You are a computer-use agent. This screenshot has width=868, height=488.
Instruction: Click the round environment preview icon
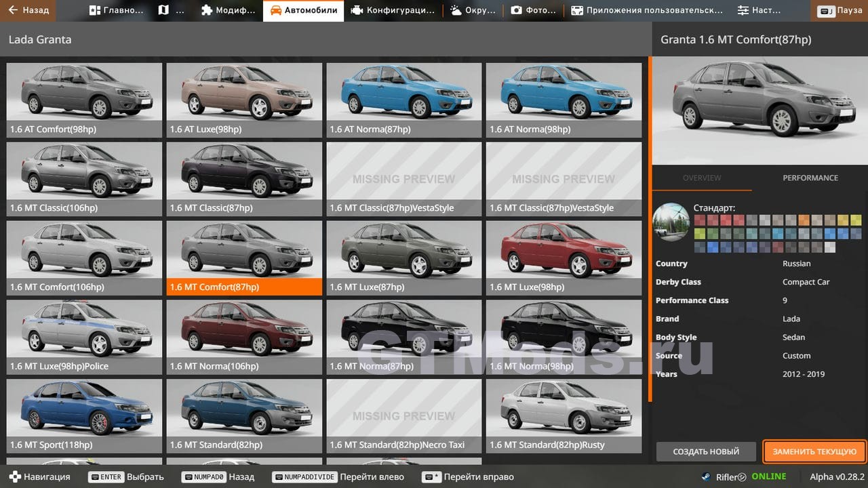(x=671, y=222)
